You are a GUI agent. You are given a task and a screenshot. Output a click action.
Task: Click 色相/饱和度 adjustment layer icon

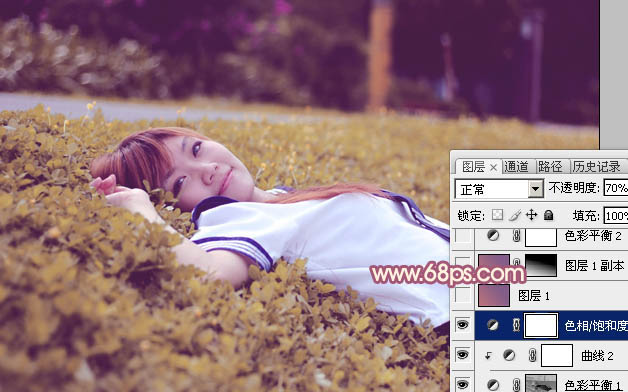coord(493,325)
